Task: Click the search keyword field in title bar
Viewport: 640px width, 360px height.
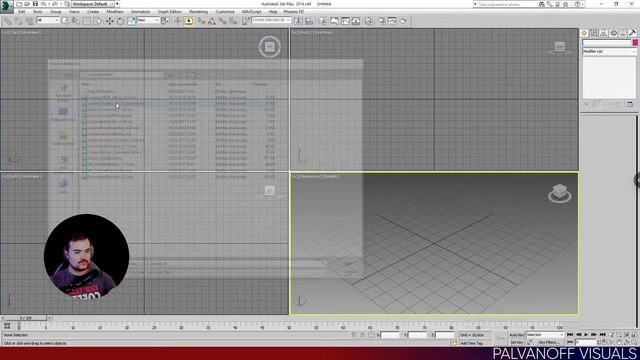Action: [x=507, y=4]
